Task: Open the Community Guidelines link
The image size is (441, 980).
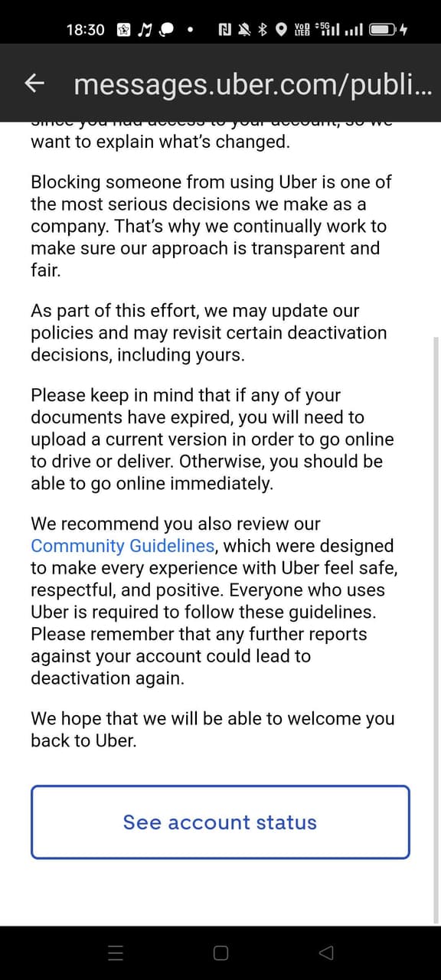Action: pos(122,545)
